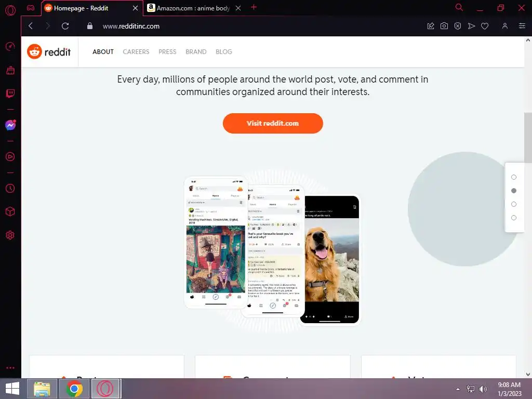Click the anime artwork phone mockup
This screenshot has width=532, height=399.
point(216,243)
